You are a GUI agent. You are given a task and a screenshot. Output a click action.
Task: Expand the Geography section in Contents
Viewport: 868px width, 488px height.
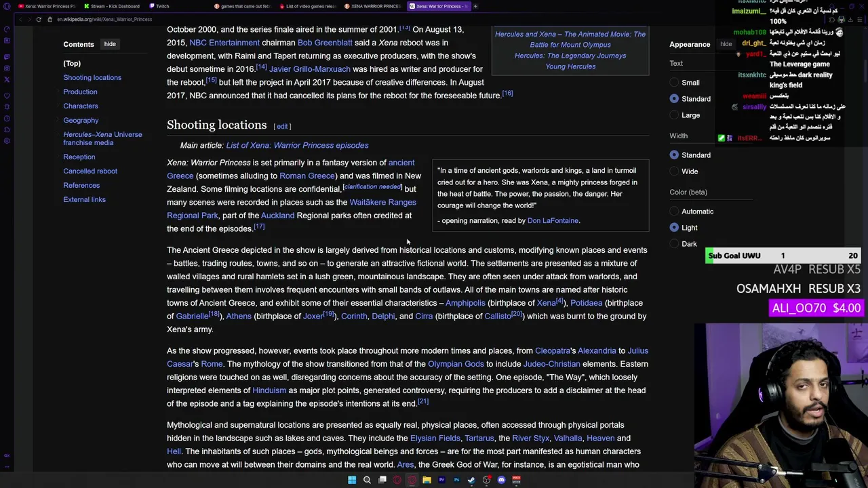(58, 120)
